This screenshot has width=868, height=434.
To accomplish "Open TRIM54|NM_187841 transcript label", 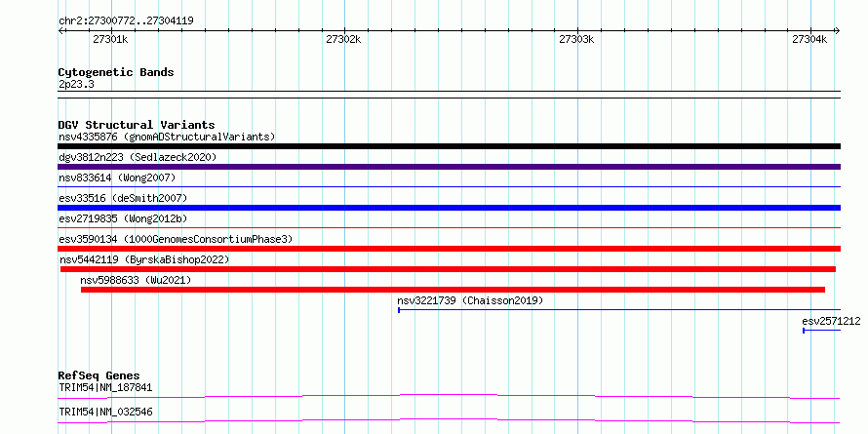I will 105,387.
